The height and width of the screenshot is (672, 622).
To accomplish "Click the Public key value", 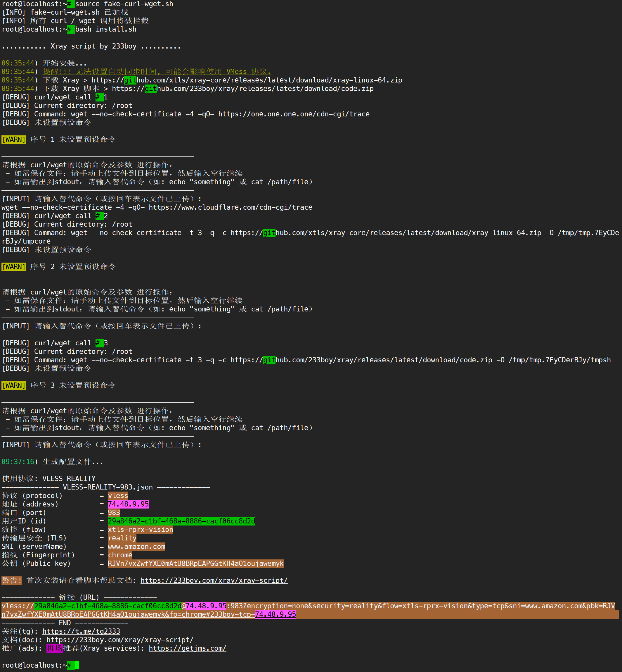I will click(195, 564).
